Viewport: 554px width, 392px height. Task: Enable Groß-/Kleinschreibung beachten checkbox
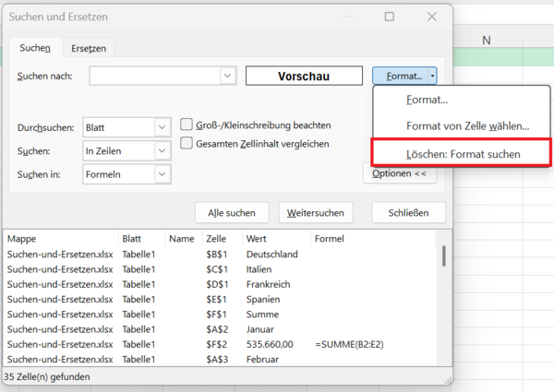[x=187, y=125]
